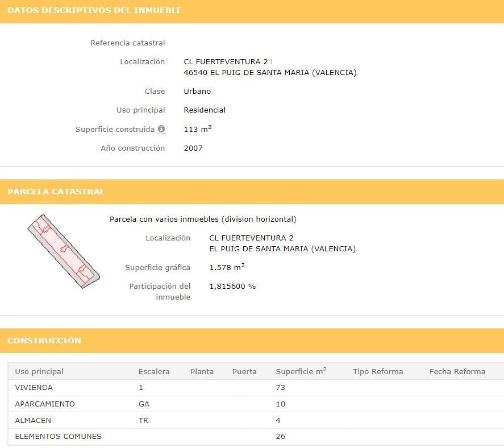The width and height of the screenshot is (504, 448).
Task: Click the 'Referencia catastral' label
Action: tap(128, 43)
